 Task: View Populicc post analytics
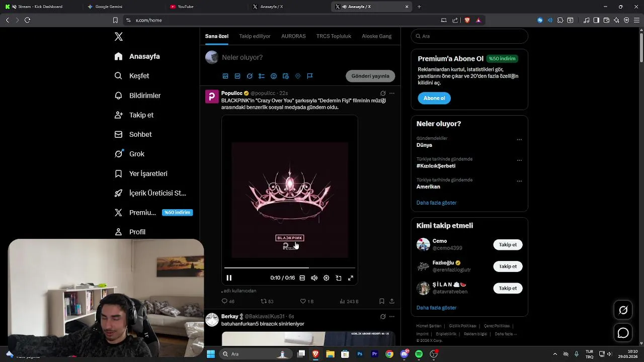point(349,301)
